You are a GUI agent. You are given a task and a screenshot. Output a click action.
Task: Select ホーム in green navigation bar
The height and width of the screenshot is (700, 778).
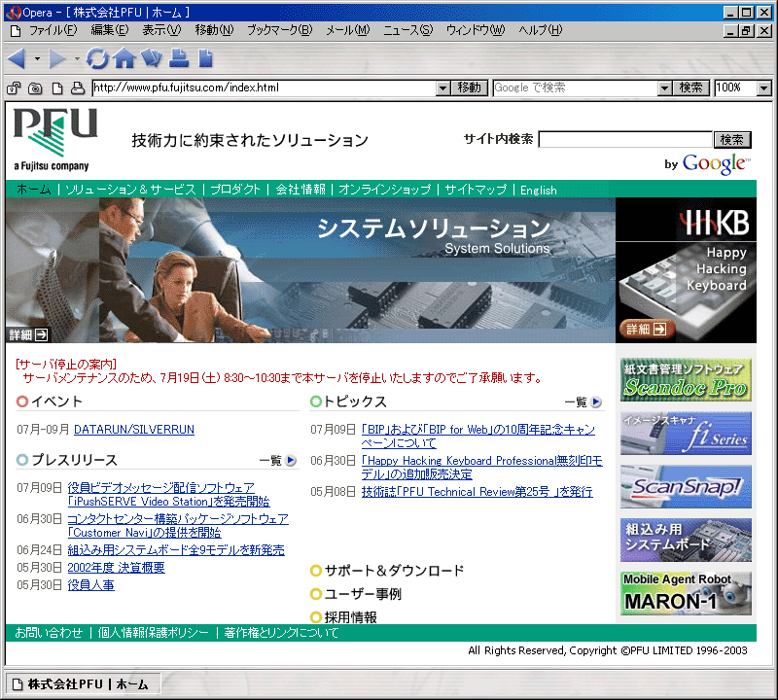[34, 190]
